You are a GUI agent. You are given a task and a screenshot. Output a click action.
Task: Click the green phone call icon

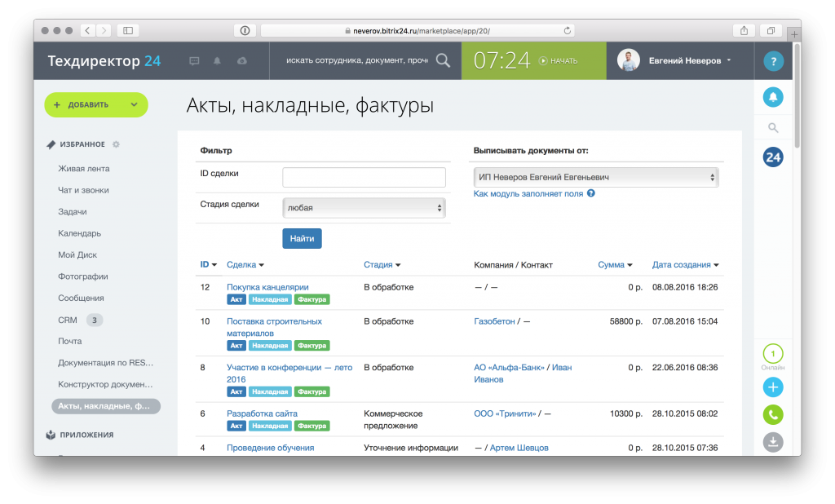coord(773,414)
